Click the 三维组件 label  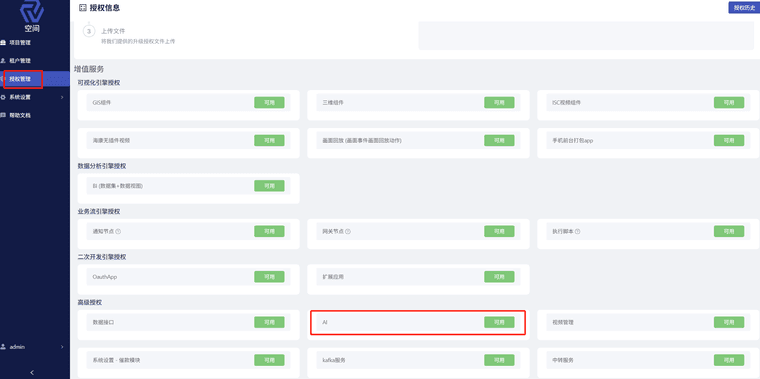pyautogui.click(x=333, y=103)
